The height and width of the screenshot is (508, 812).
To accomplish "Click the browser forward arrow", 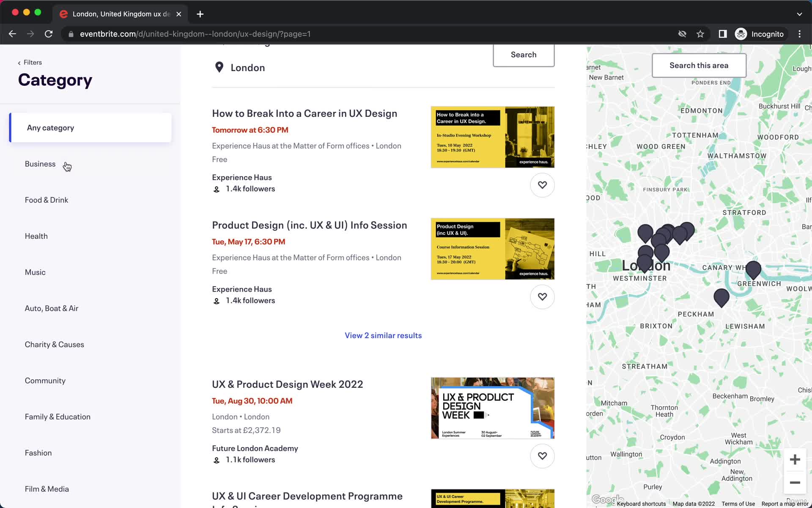I will point(30,34).
